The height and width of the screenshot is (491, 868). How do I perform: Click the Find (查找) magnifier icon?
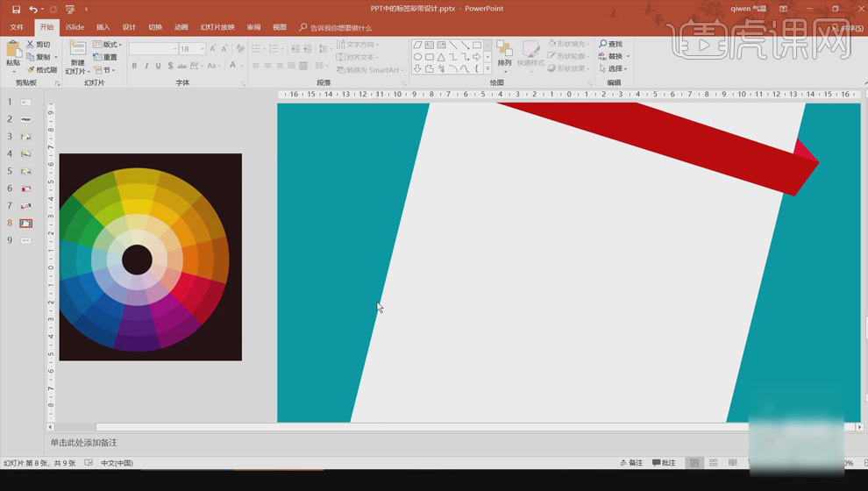click(603, 44)
